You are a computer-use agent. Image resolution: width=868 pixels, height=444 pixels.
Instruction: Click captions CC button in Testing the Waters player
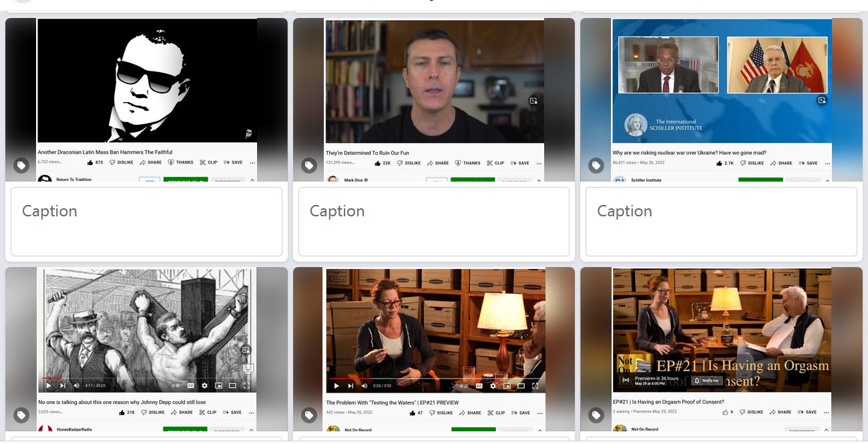point(479,386)
